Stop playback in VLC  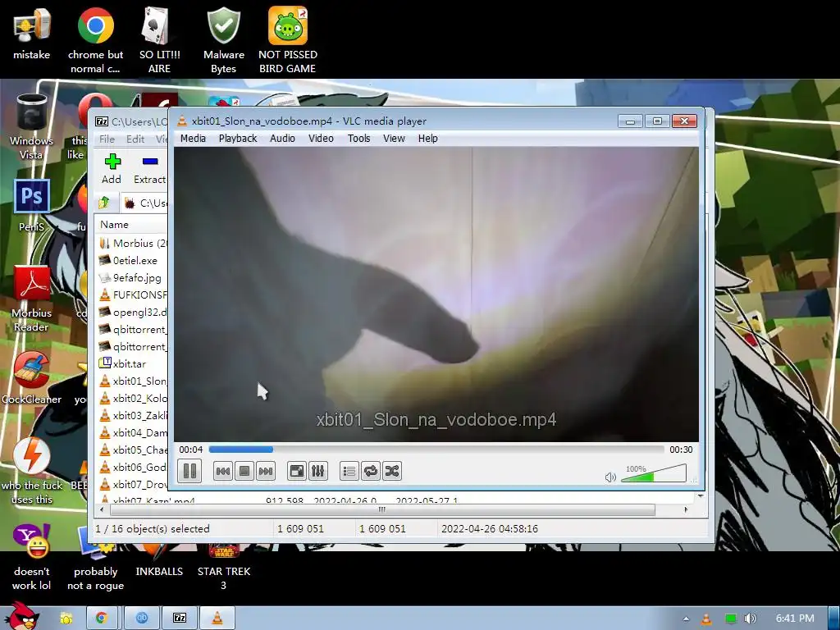pos(244,471)
